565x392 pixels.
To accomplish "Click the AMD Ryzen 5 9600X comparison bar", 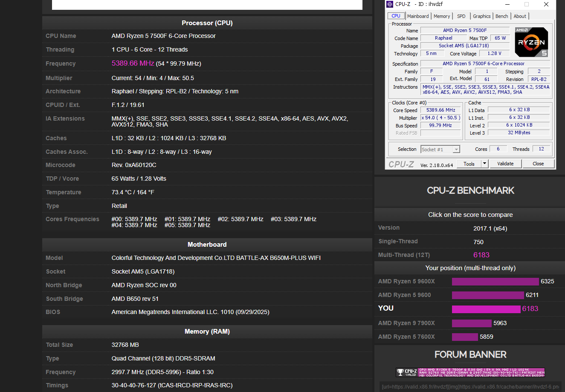I will (x=495, y=281).
